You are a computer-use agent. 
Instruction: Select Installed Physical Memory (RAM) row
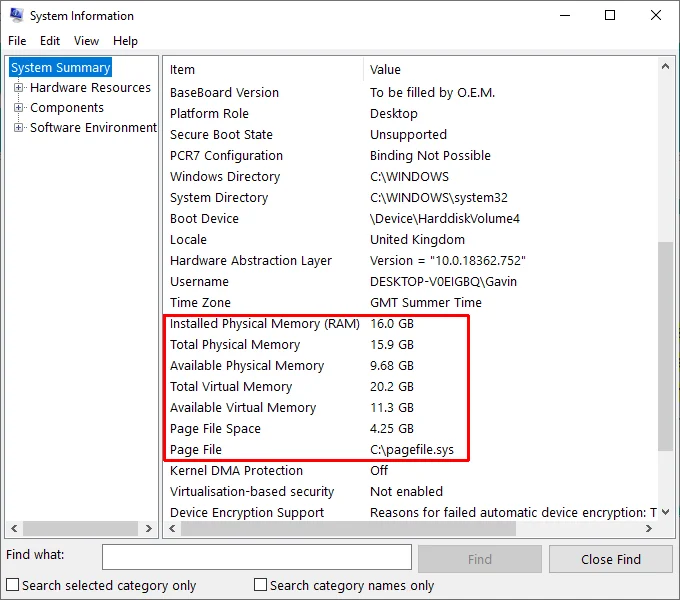410,324
